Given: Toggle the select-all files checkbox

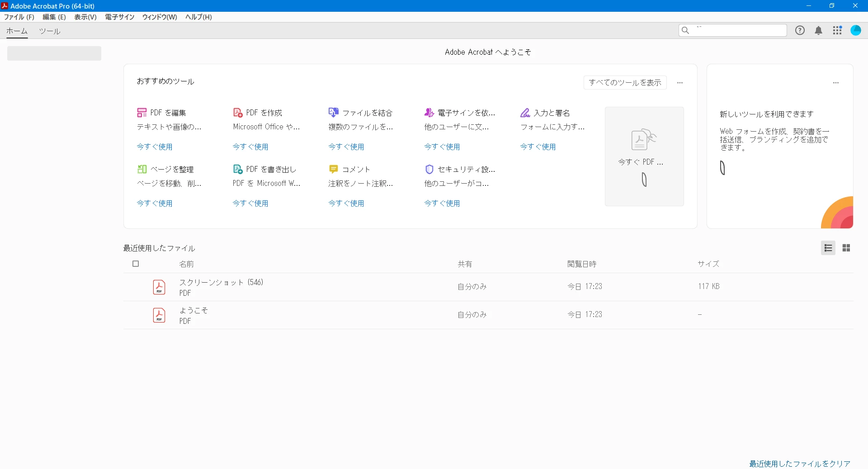Looking at the screenshot, I should point(136,264).
